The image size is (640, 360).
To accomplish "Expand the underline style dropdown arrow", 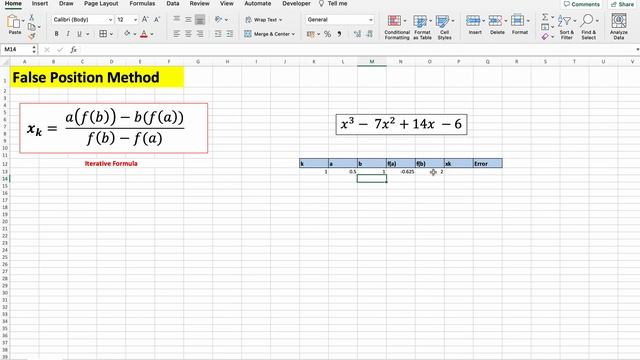I will point(88,34).
